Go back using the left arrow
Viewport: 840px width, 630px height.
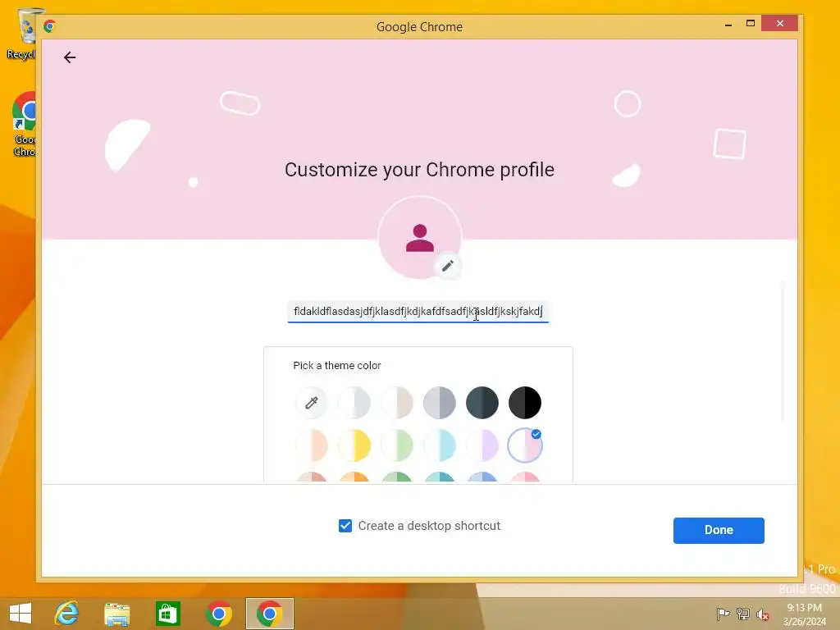pyautogui.click(x=70, y=57)
